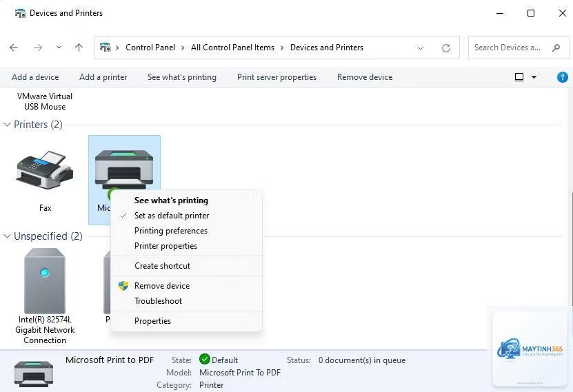This screenshot has width=573, height=392.
Task: Go back using the back arrow
Action: (x=14, y=48)
